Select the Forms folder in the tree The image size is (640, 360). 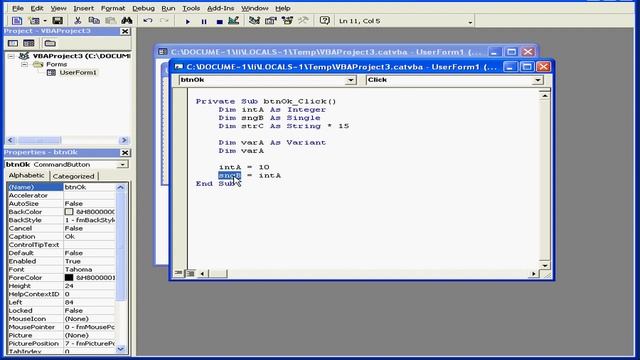click(x=56, y=64)
